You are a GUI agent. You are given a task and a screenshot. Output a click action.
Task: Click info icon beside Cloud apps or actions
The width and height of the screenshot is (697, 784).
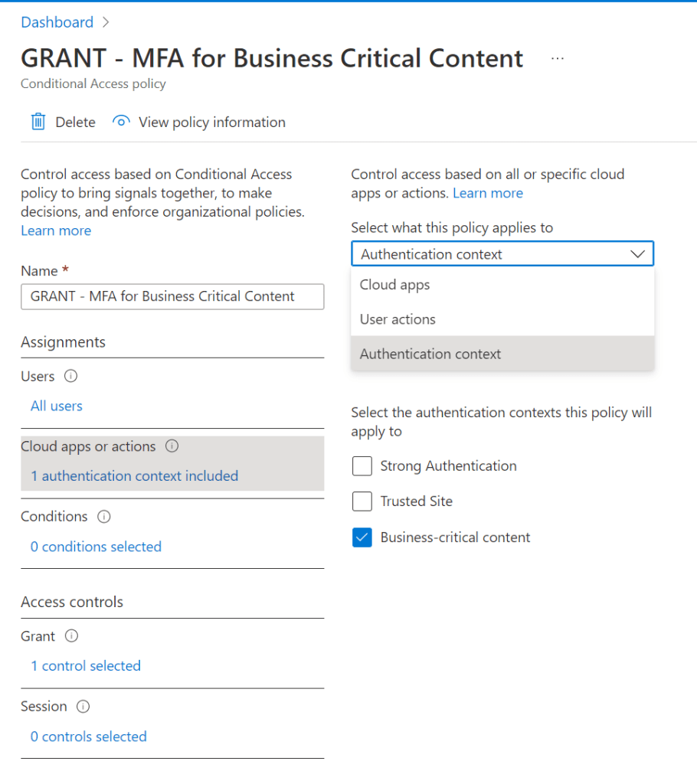click(172, 446)
